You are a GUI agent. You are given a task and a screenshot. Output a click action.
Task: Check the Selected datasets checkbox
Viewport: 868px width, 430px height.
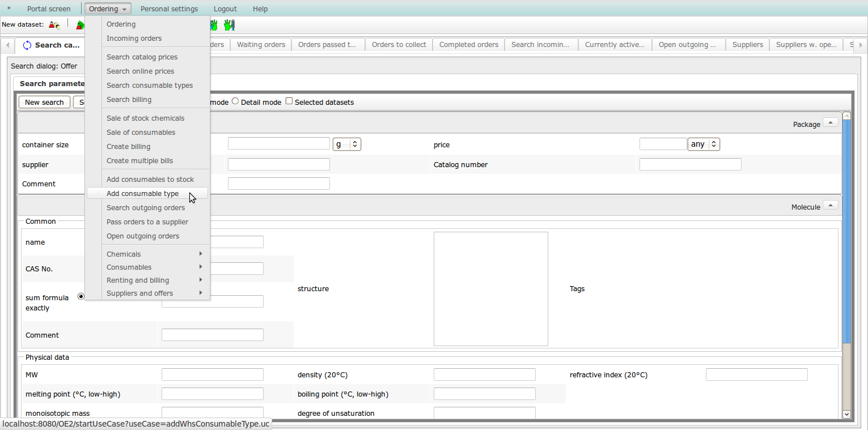click(289, 101)
